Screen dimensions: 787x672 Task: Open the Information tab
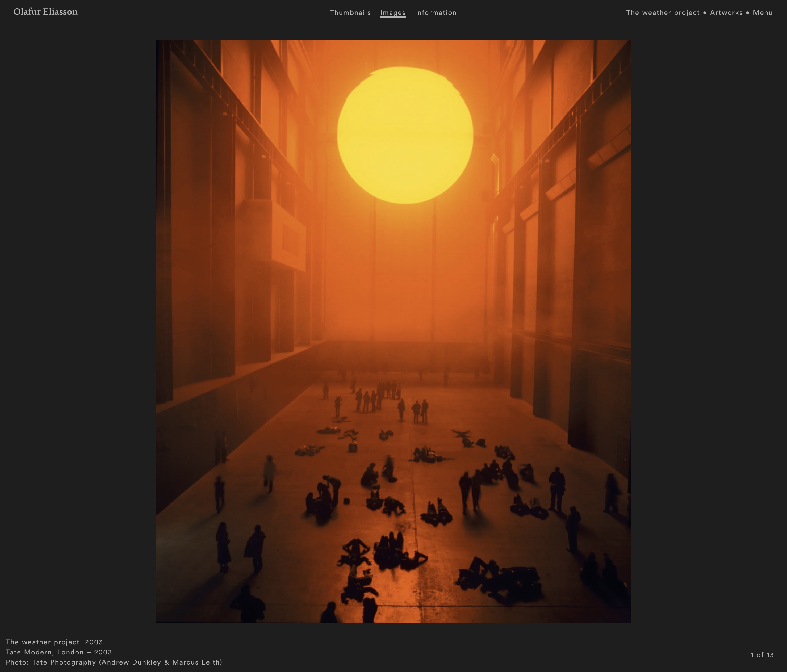(x=435, y=12)
